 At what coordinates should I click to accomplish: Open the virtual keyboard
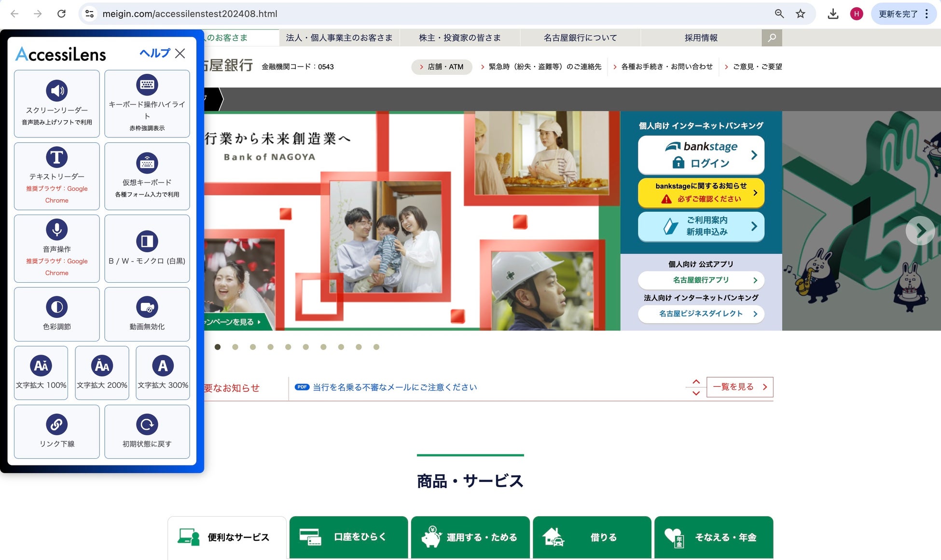(x=147, y=176)
